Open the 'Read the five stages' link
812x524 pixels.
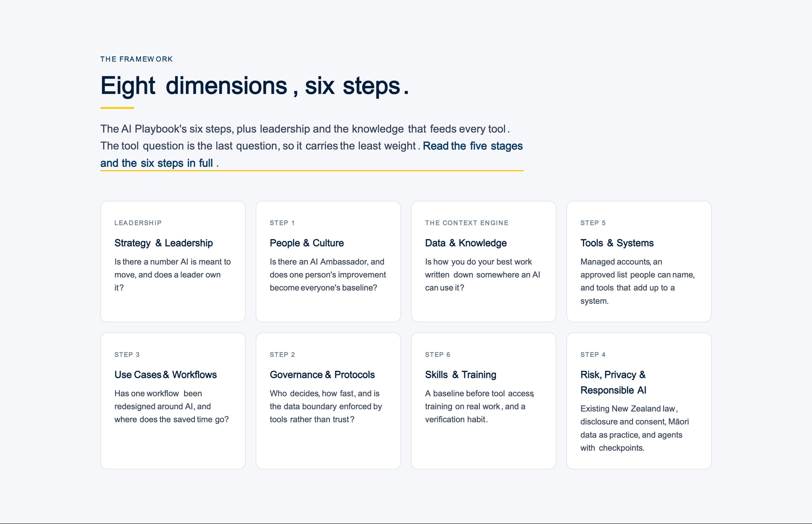click(x=473, y=146)
